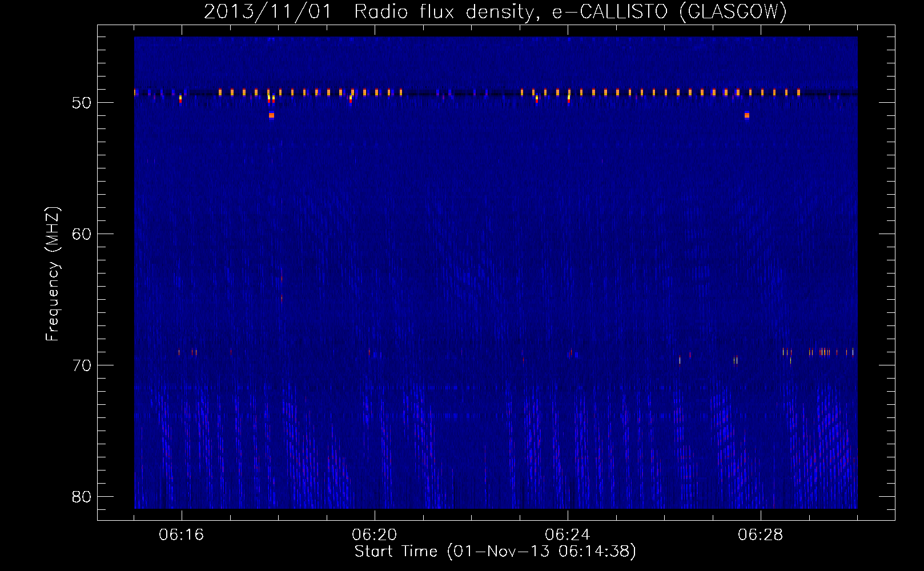Click the 'Frequency (MHZ)' axis label
This screenshot has height=571, width=924.
click(x=53, y=274)
